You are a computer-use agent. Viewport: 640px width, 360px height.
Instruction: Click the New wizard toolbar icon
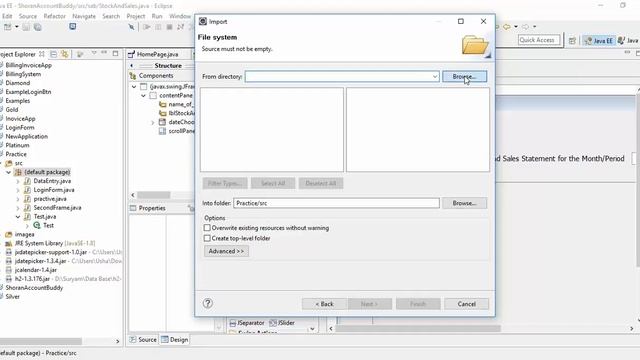coord(7,27)
